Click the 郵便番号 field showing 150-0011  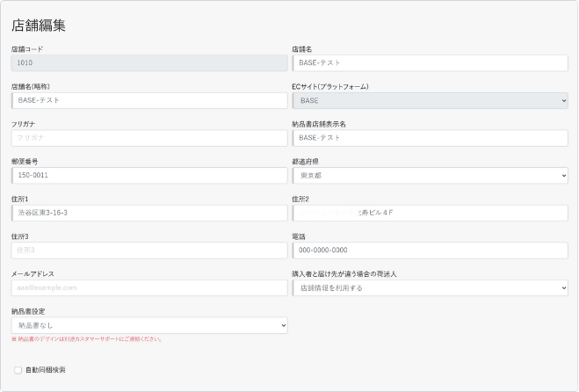pyautogui.click(x=149, y=176)
